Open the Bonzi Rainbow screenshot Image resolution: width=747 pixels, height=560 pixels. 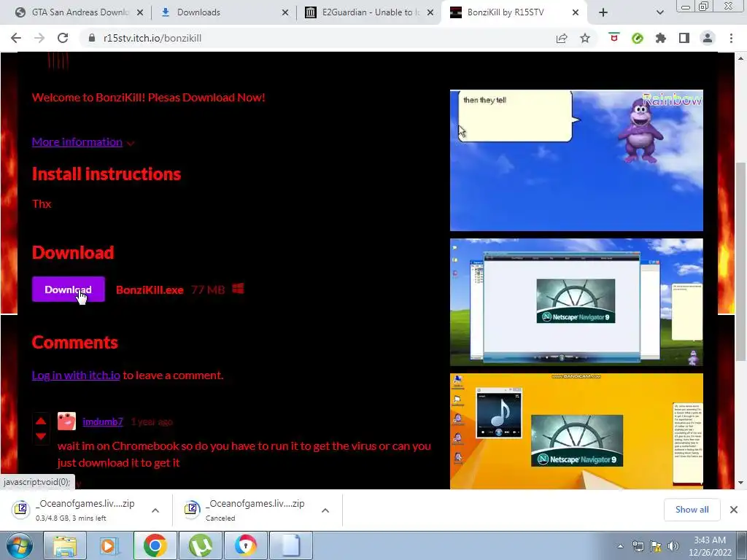tap(576, 160)
